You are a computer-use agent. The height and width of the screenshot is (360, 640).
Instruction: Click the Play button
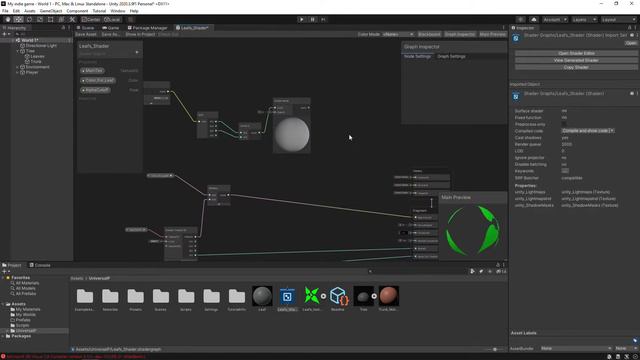(301, 20)
